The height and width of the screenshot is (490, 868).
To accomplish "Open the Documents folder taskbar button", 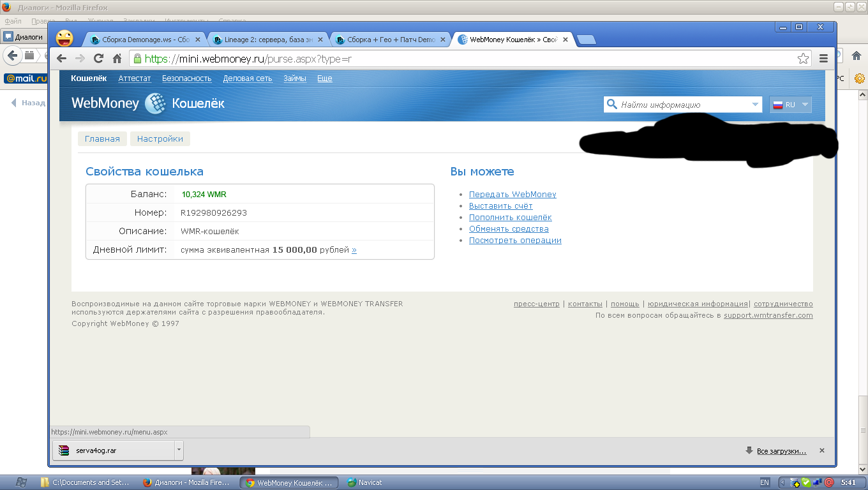I will point(87,482).
